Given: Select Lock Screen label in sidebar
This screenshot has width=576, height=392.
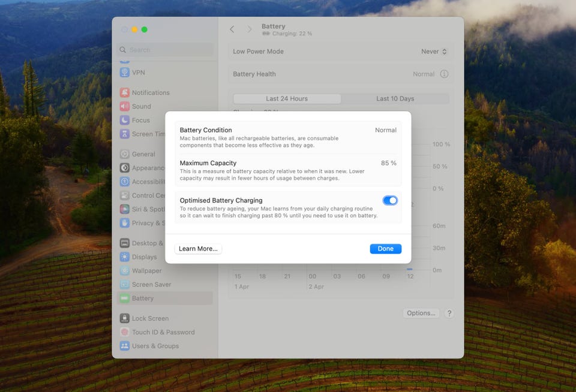Looking at the screenshot, I should [150, 318].
